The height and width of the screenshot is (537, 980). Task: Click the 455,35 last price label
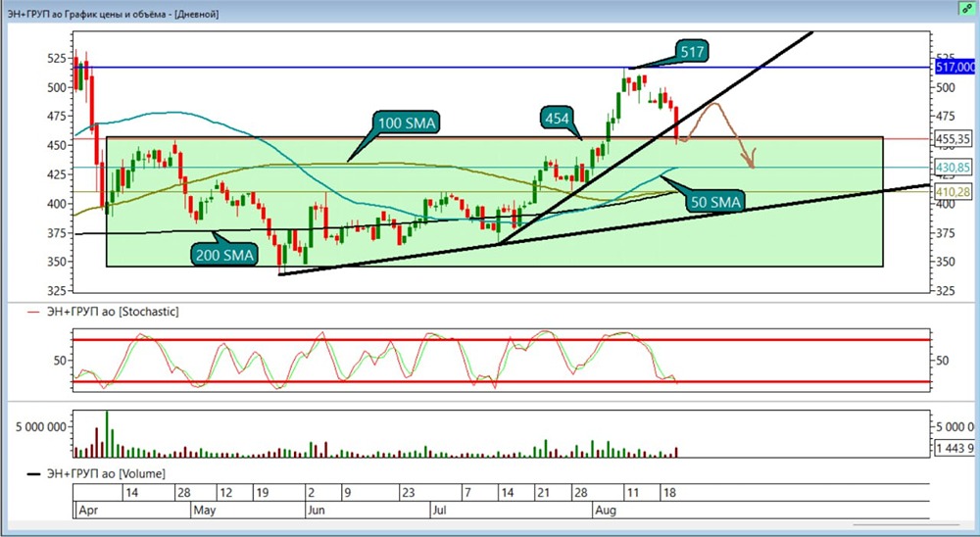[953, 139]
